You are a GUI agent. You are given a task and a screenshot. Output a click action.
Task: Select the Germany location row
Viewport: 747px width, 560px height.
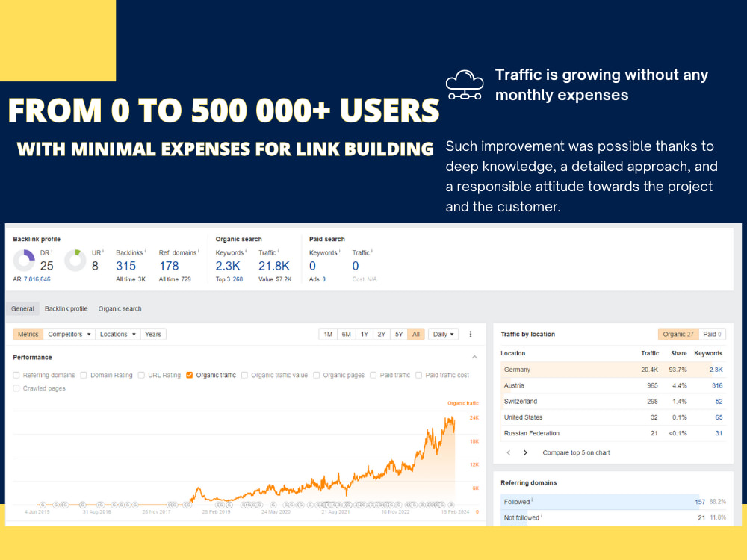[613, 370]
